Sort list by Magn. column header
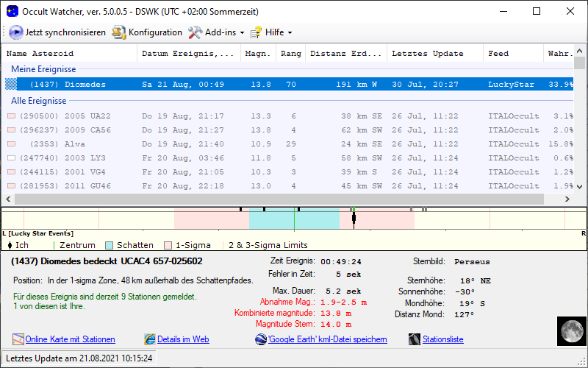The width and height of the screenshot is (588, 368). [257, 54]
